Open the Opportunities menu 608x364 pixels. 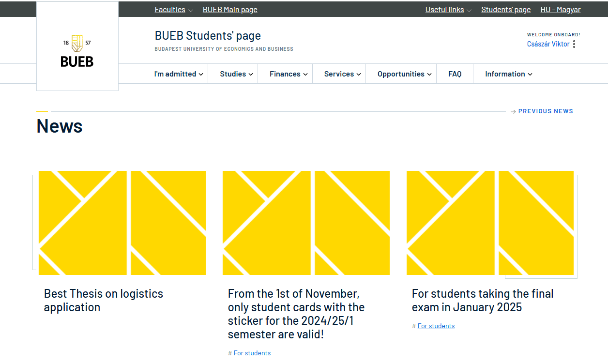(x=404, y=74)
